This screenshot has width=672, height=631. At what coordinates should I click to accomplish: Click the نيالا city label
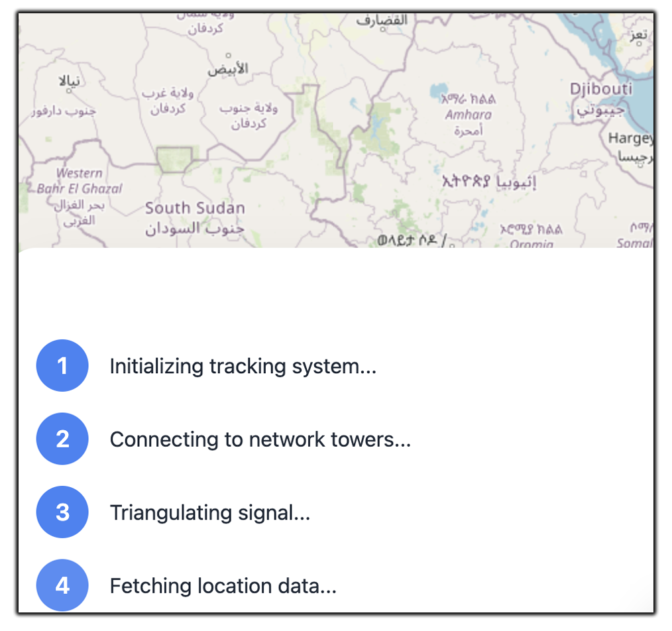click(x=70, y=81)
